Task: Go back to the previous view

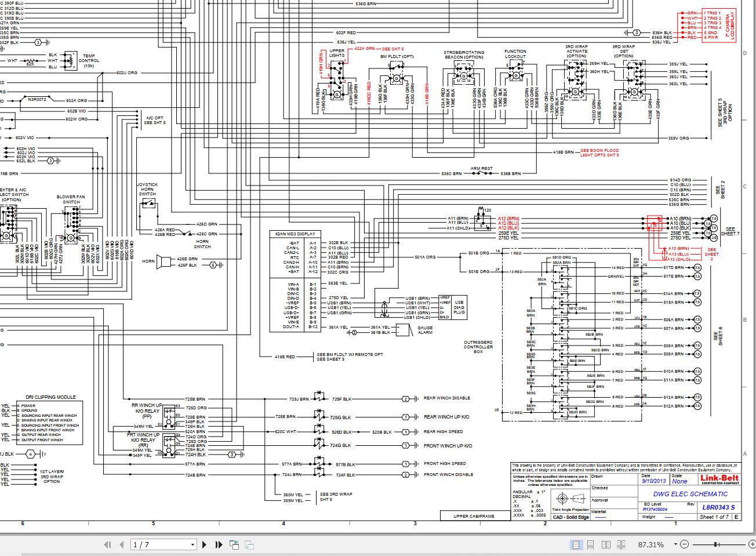Action: 234,544
